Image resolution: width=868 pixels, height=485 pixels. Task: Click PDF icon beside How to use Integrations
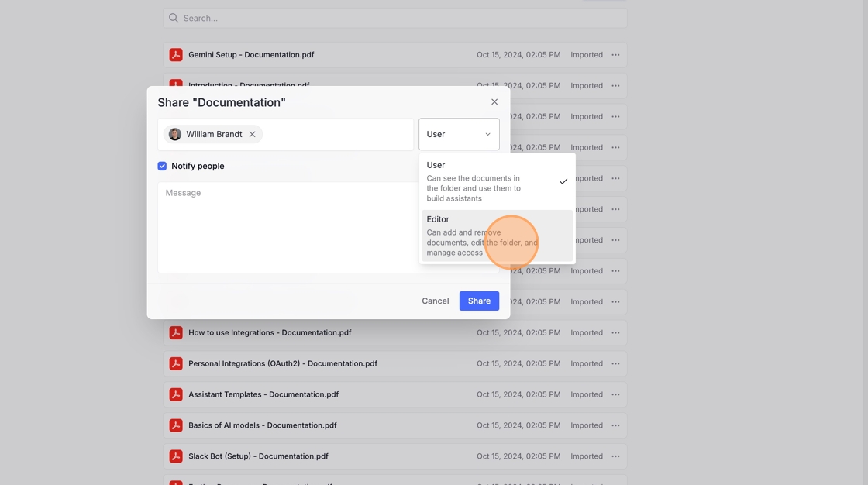[176, 333]
